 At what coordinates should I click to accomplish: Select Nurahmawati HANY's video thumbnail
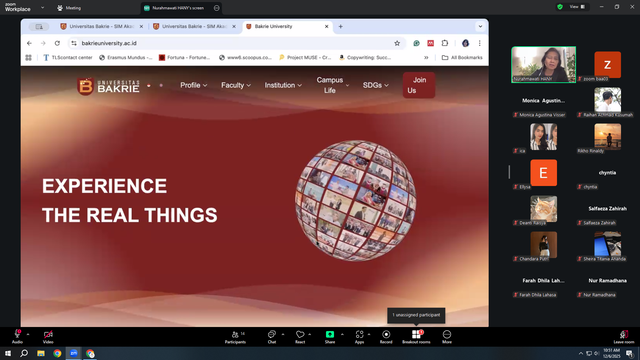543,64
